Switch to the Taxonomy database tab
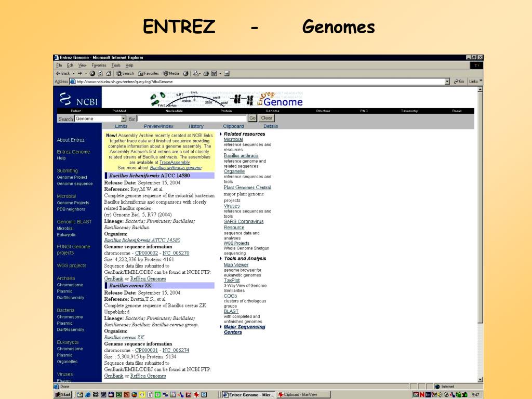Viewport: 532px width, 399px height. click(409, 111)
